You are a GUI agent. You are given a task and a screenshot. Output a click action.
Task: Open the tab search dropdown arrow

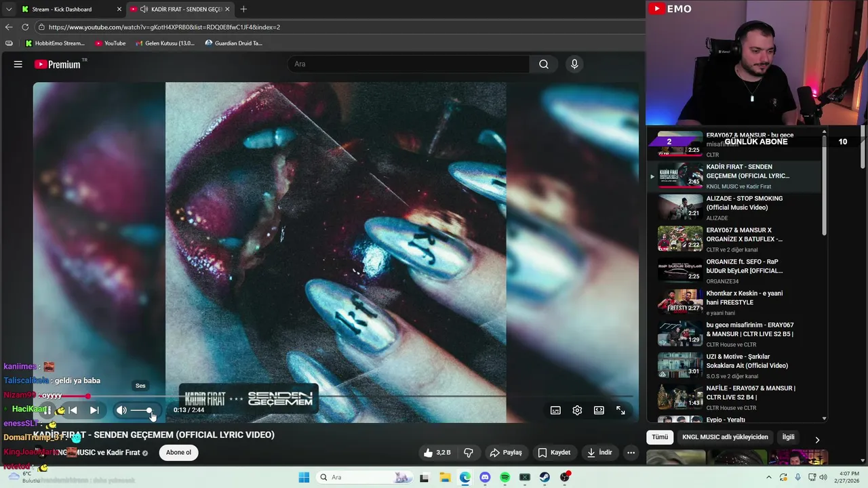(x=9, y=9)
